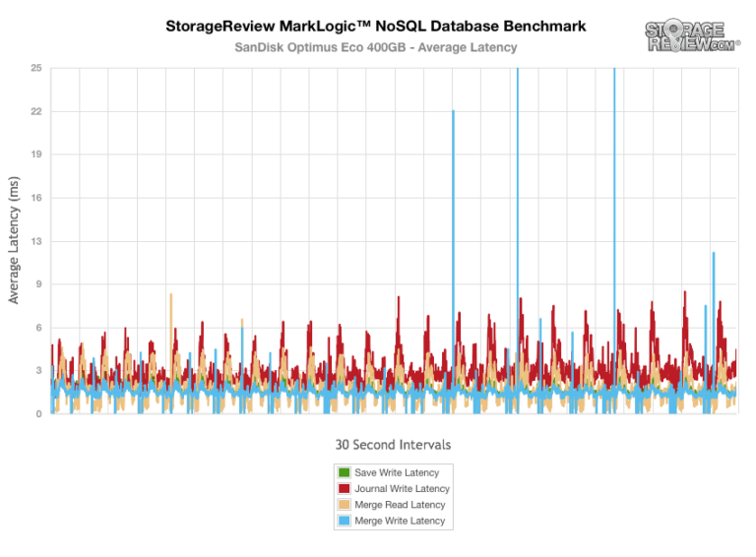Click the y-axis value 6
Viewport: 756px width, 557px height.
tap(38, 328)
